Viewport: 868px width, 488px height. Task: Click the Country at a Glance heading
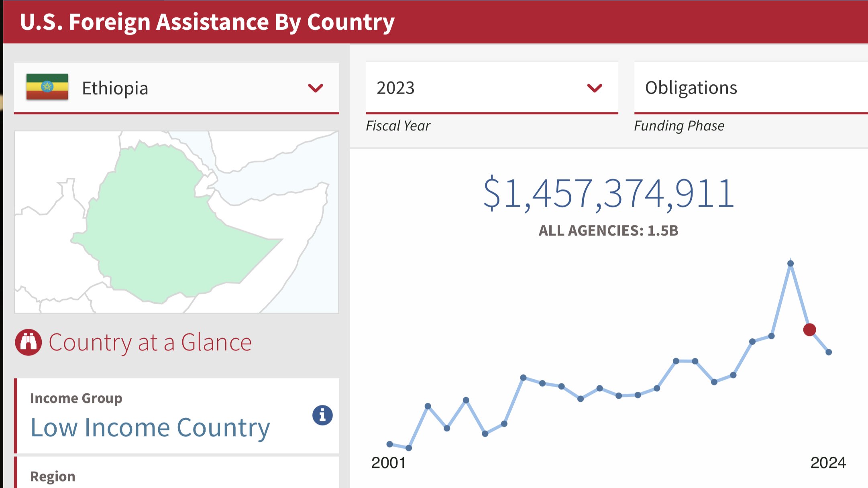point(150,342)
